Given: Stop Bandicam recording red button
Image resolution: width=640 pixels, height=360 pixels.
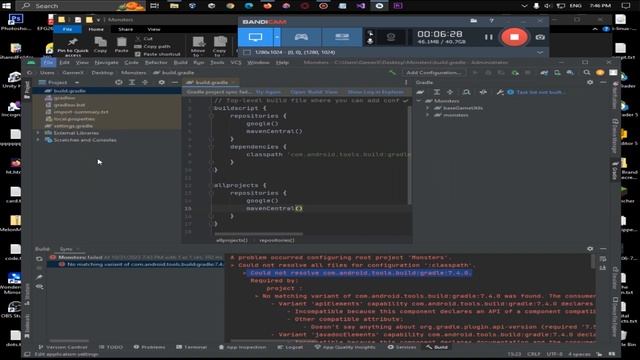Looking at the screenshot, I should [514, 37].
